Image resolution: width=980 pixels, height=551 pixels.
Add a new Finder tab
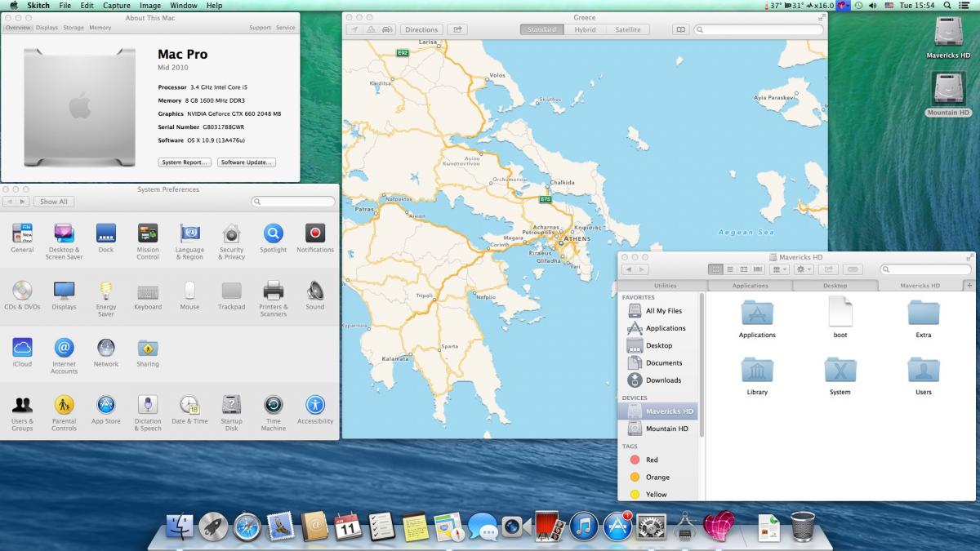pyautogui.click(x=969, y=286)
